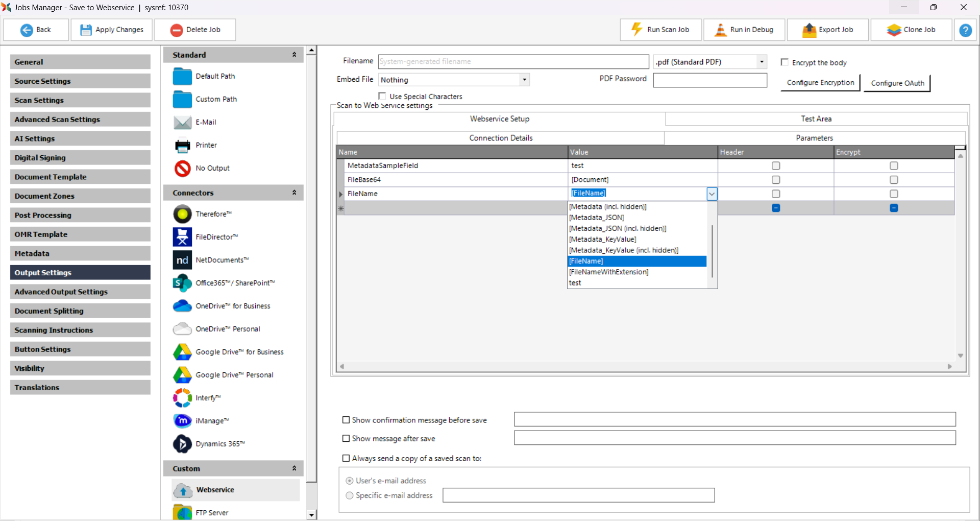Choose the Printer output icon
980x521 pixels.
(182, 146)
